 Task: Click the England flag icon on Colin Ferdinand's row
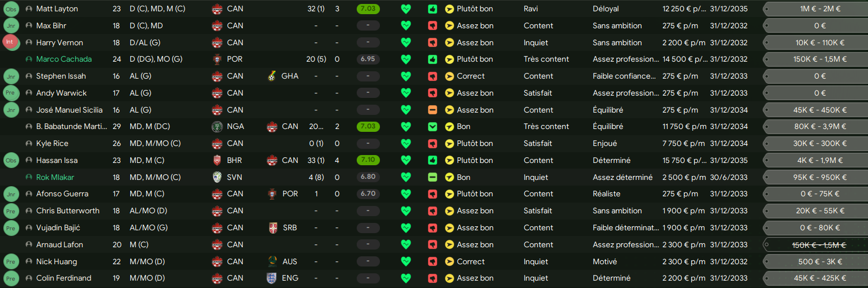[x=272, y=278]
